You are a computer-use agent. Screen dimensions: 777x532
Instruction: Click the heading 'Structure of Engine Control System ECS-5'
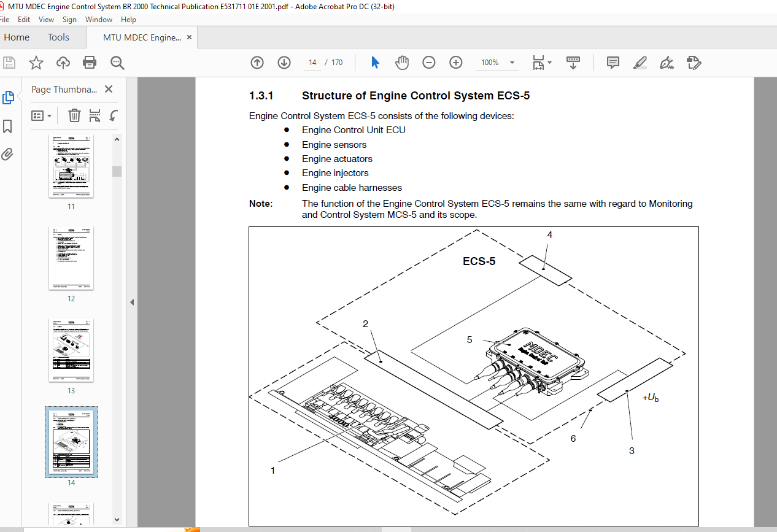(x=416, y=96)
